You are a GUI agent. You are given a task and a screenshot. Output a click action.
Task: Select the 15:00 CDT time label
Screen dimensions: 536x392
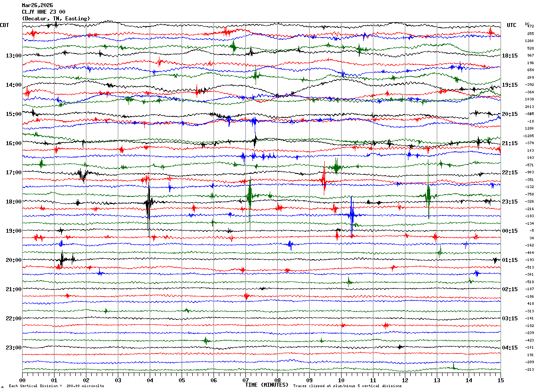coord(14,114)
